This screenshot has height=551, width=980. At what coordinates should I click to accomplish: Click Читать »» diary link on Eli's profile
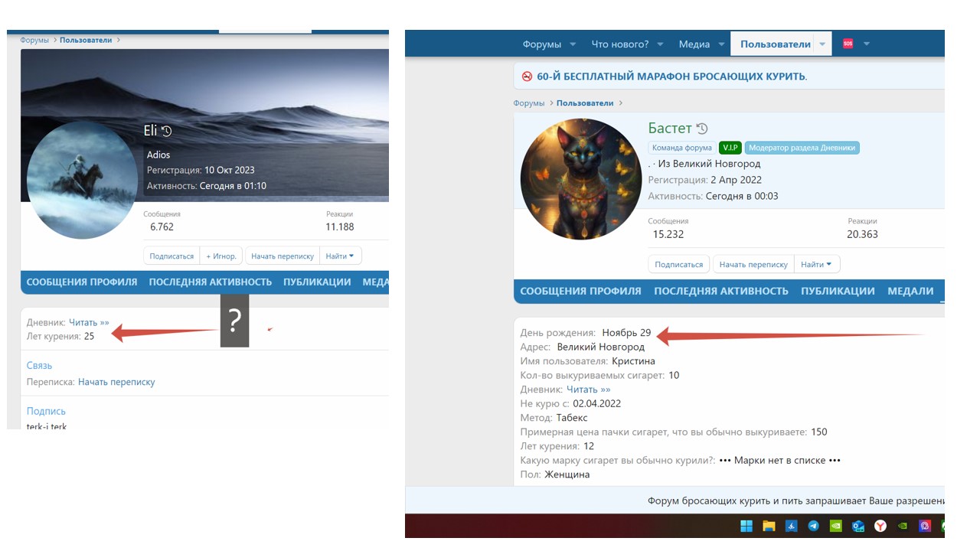pyautogui.click(x=89, y=322)
